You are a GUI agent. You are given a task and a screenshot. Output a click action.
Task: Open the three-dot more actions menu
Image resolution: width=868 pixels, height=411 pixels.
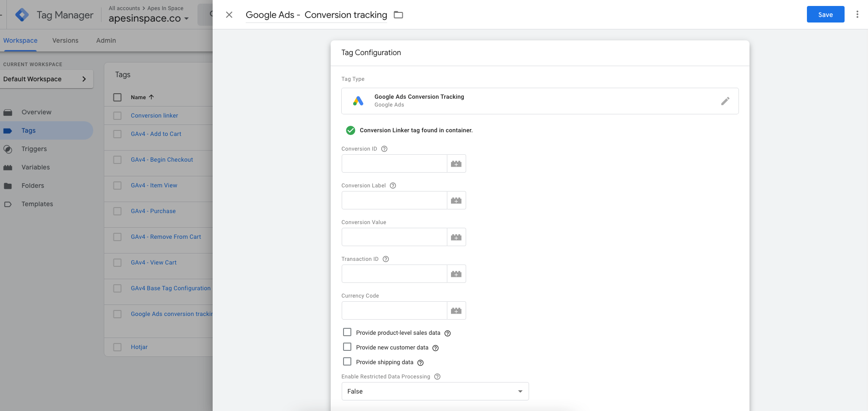857,14
